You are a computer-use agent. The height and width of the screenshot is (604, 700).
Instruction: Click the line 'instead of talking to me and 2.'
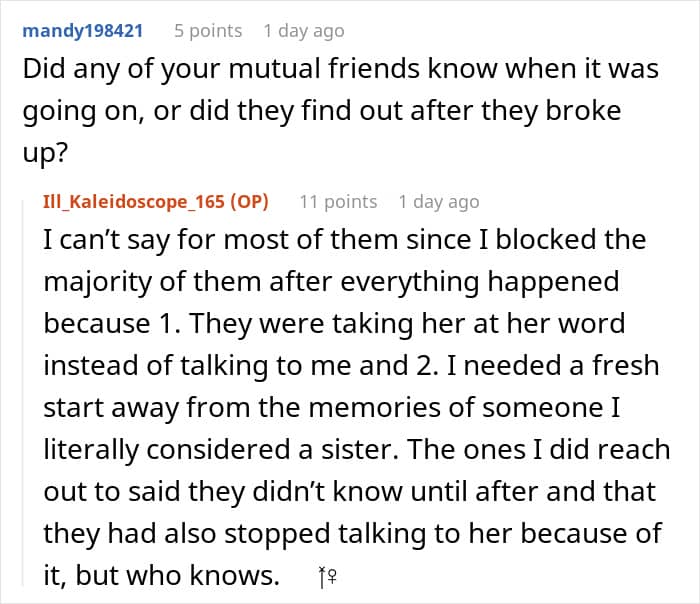pos(351,366)
